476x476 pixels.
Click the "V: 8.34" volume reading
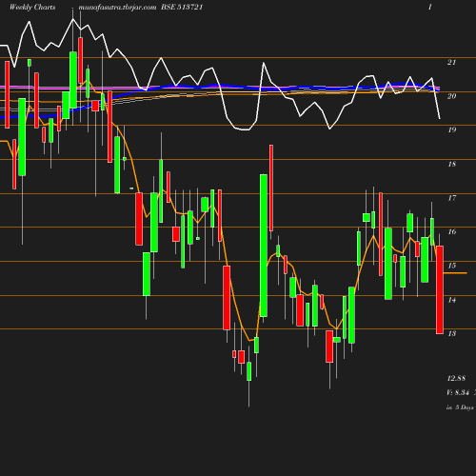(x=458, y=392)
